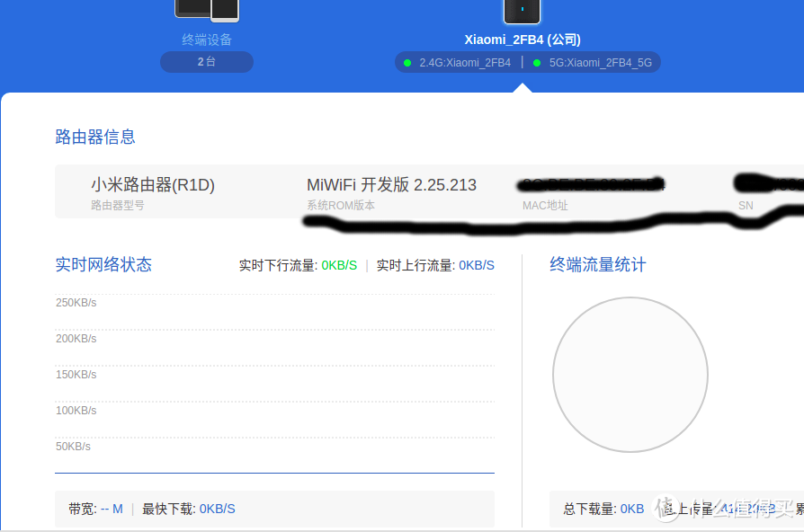Screen dimensions: 804x532
Task: Click the blue baseline under the traffic chart
Action: click(x=274, y=468)
